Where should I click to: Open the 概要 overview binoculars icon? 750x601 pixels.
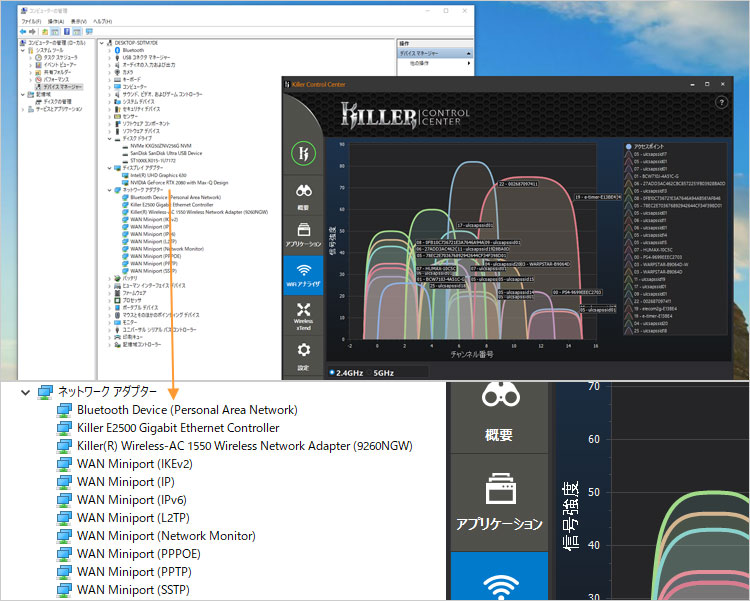pos(304,195)
